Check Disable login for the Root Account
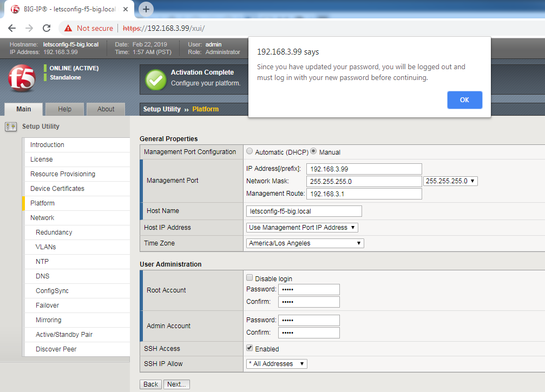Screen dimensions: 545x392 point(249,277)
